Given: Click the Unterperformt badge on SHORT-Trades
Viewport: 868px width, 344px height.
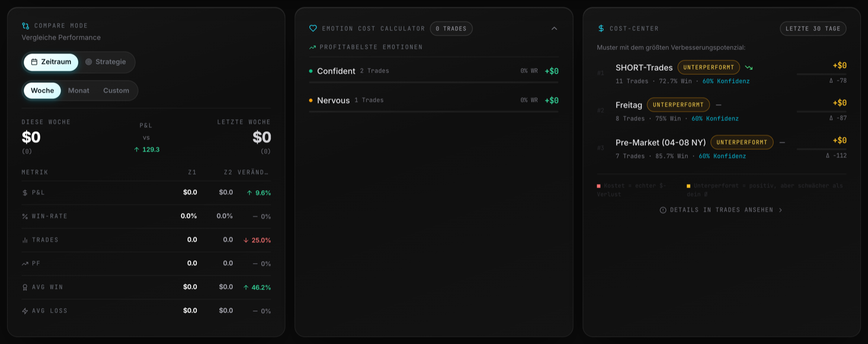Looking at the screenshot, I should [709, 68].
